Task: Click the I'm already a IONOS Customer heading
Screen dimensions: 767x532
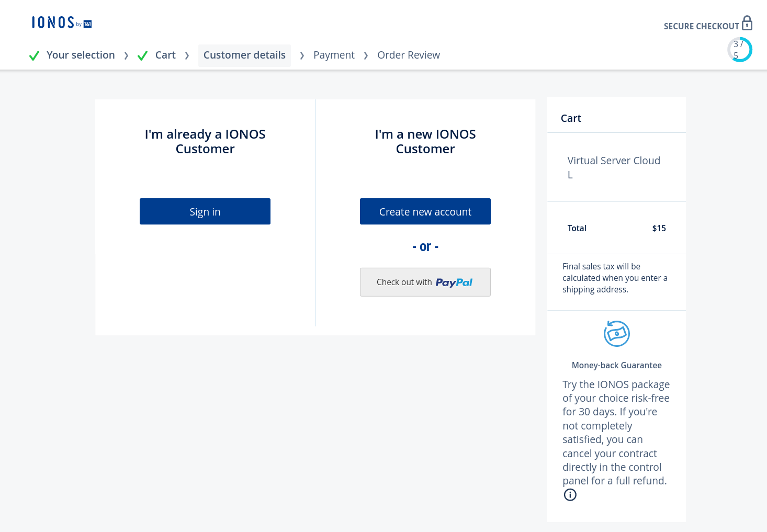Action: tap(205, 142)
